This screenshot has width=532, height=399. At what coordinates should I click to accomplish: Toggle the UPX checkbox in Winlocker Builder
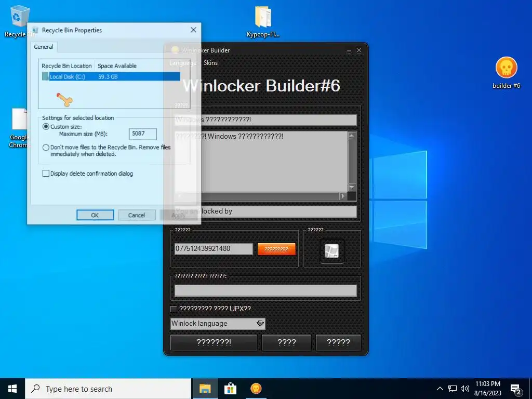tap(174, 309)
